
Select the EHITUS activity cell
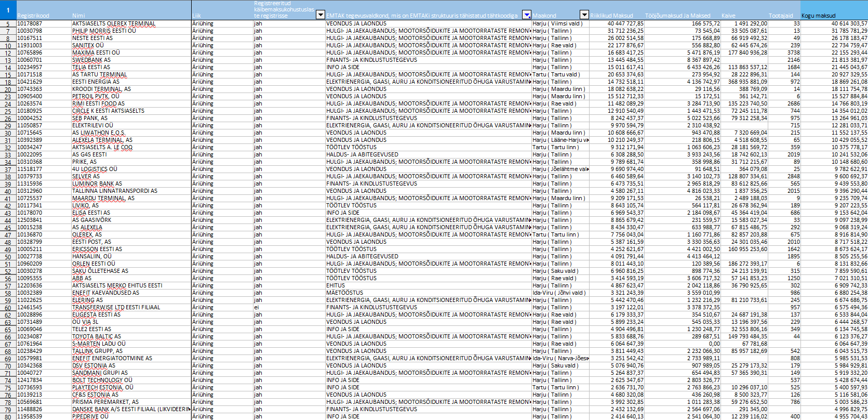tap(336, 285)
